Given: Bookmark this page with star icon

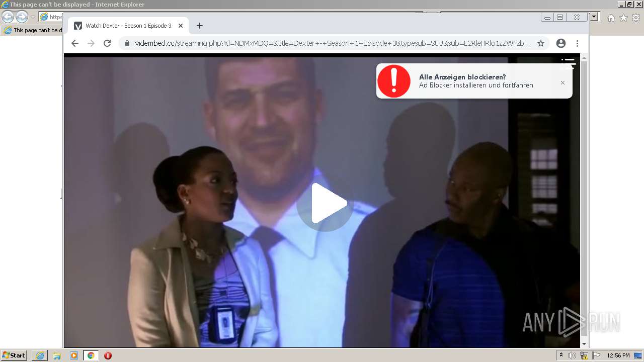Looking at the screenshot, I should pos(541,43).
